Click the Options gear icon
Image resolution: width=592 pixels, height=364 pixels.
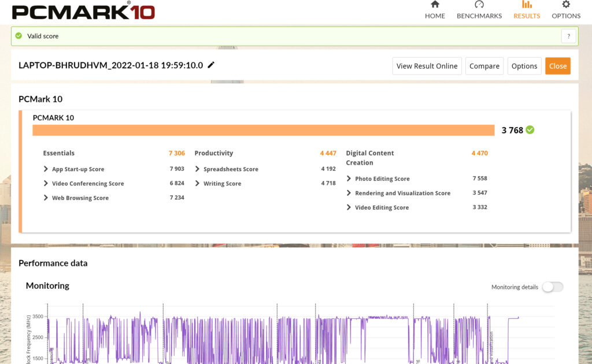565,5
